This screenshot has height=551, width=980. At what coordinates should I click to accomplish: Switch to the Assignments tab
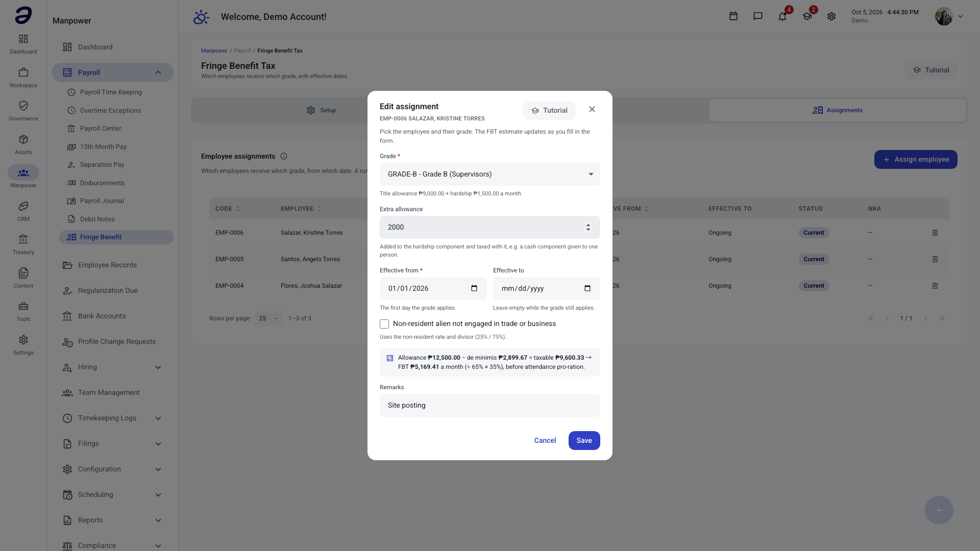tap(837, 110)
